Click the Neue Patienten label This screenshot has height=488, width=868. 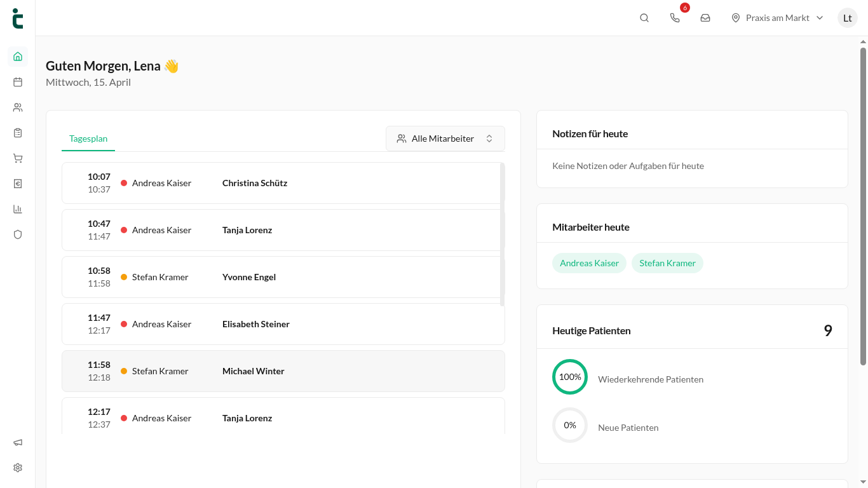tap(628, 428)
